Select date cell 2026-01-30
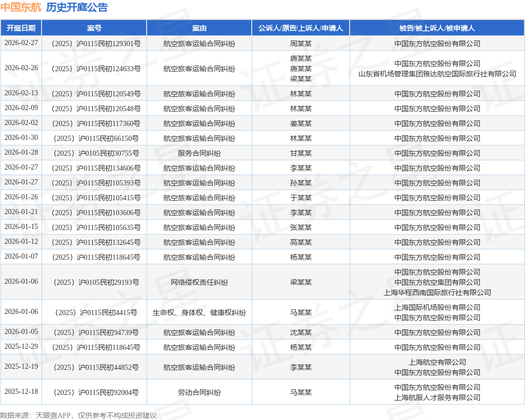Screen dimensions: 525x420 (x=21, y=137)
